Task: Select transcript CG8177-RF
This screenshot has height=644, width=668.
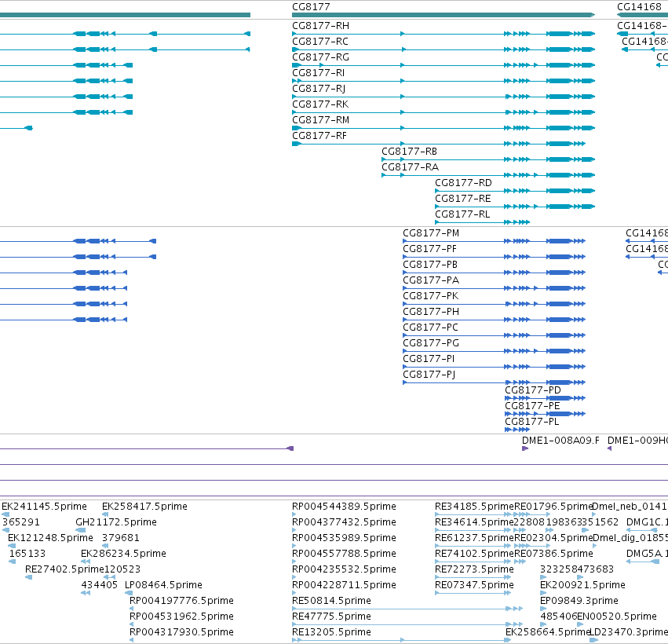Action: (319, 136)
